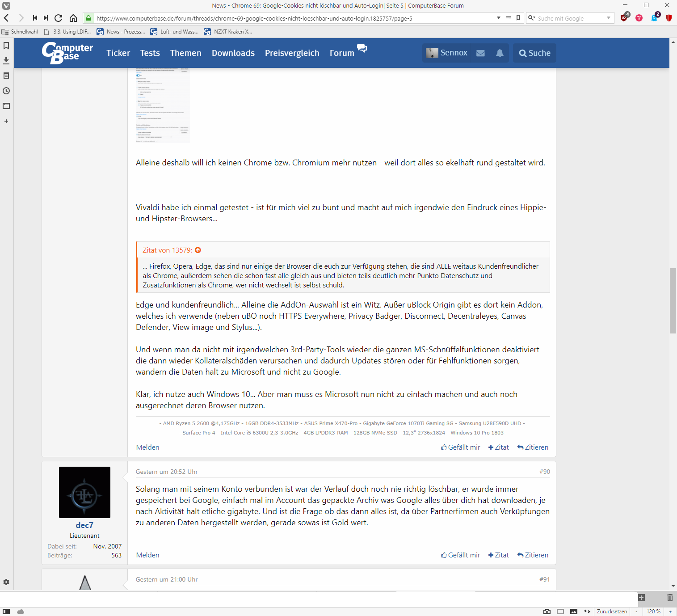Open Vivaldi settings gear
The height and width of the screenshot is (616, 677).
tap(6, 582)
